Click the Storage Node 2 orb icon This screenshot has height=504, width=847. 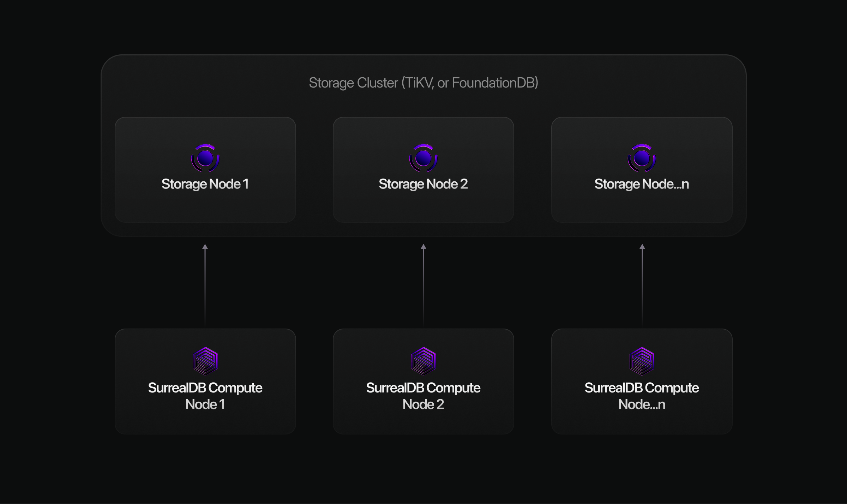click(x=423, y=158)
